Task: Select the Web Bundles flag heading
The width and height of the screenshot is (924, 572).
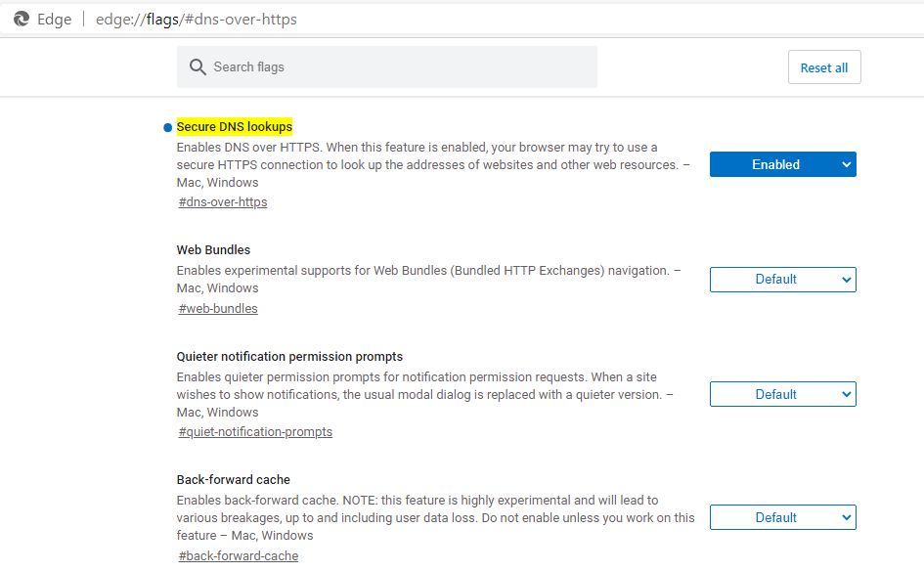Action: [213, 250]
